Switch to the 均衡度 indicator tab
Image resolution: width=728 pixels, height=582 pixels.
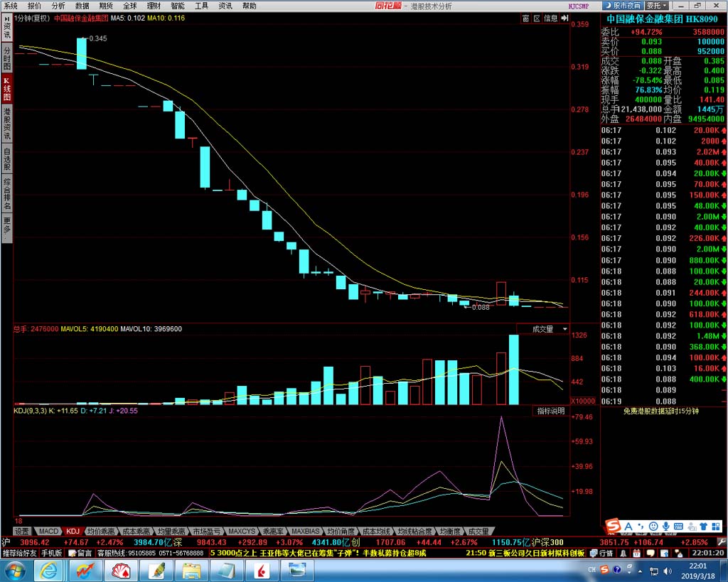pyautogui.click(x=450, y=531)
